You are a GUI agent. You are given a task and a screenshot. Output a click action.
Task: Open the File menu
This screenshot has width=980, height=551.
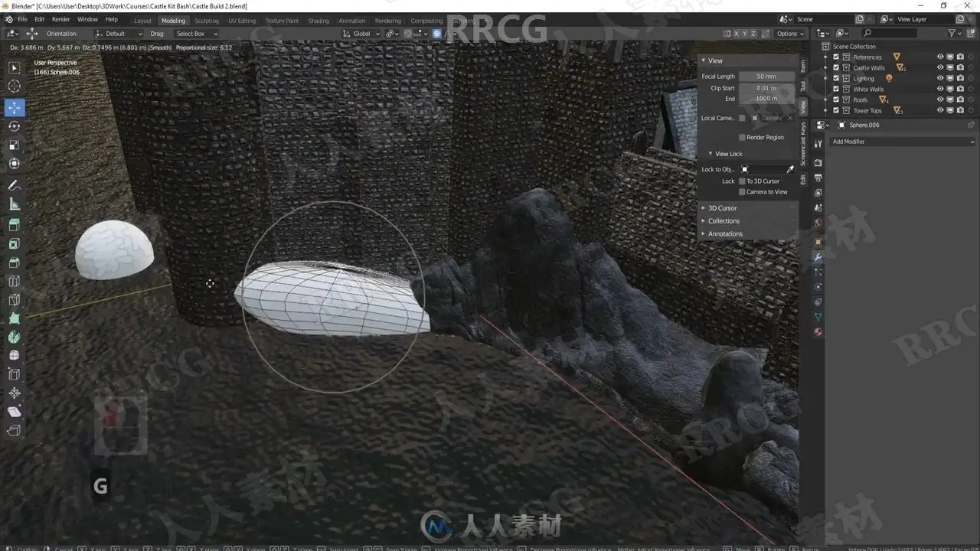[x=22, y=19]
